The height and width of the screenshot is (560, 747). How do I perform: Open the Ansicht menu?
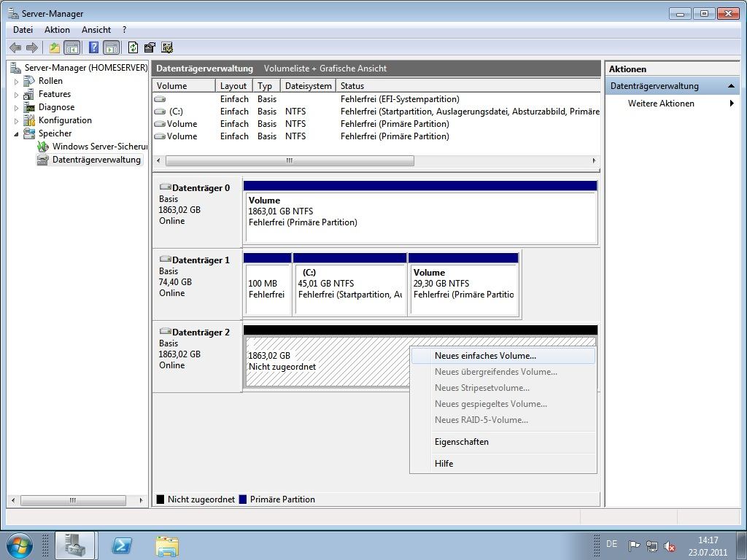[96, 29]
